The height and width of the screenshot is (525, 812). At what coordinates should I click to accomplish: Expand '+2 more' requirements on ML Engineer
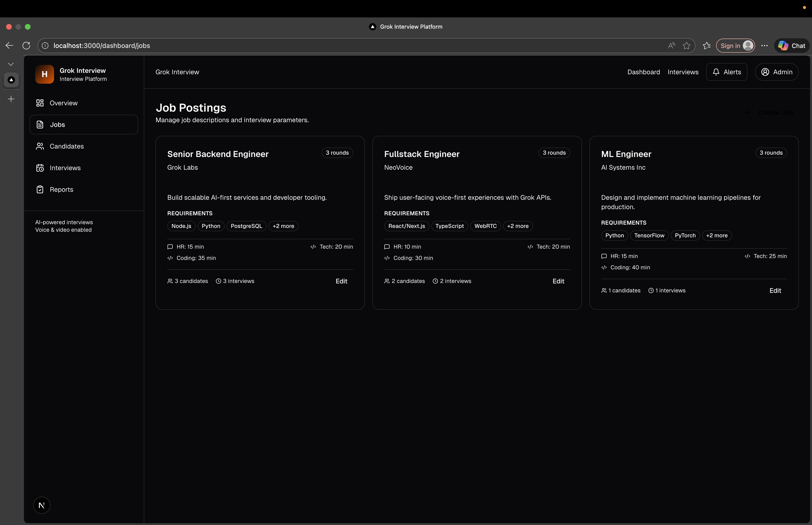717,235
